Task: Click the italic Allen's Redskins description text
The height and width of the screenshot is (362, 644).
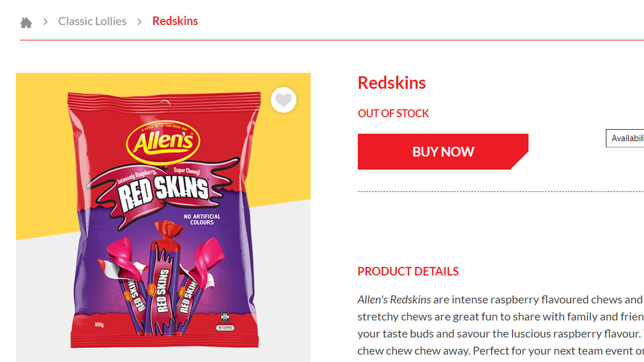Action: coord(394,299)
